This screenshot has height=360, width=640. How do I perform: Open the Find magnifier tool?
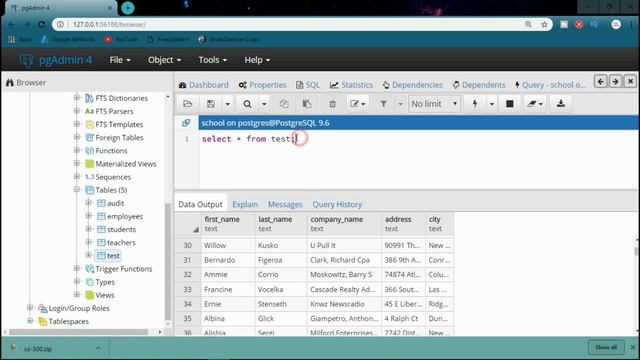point(247,104)
